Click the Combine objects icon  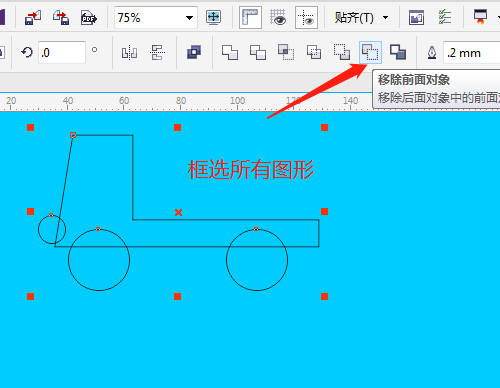click(194, 52)
